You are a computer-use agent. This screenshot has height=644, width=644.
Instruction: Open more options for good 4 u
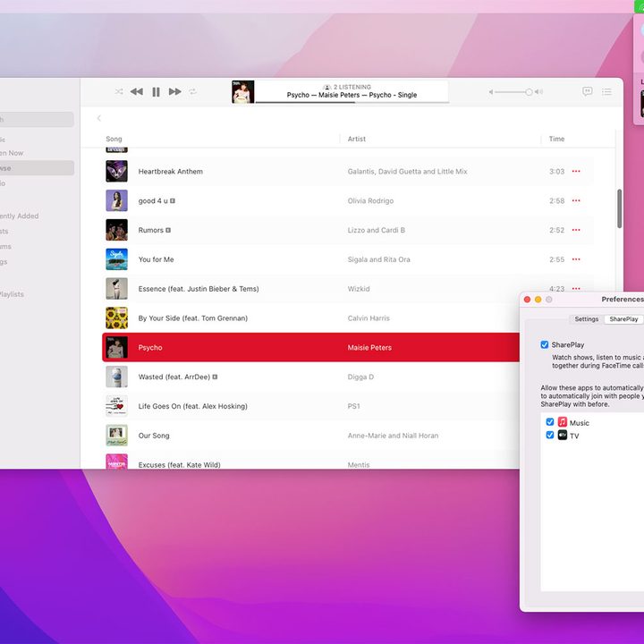coord(576,201)
